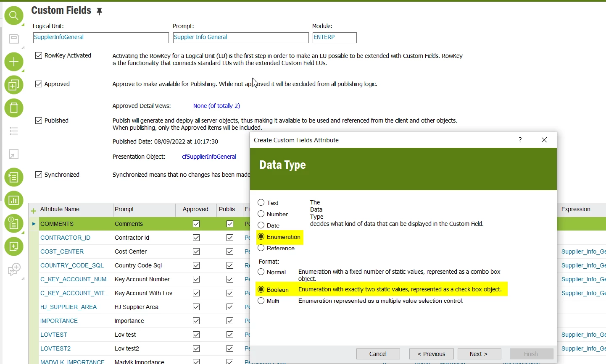Open the Module combo box
Image resolution: width=606 pixels, height=364 pixels.
[x=335, y=38]
